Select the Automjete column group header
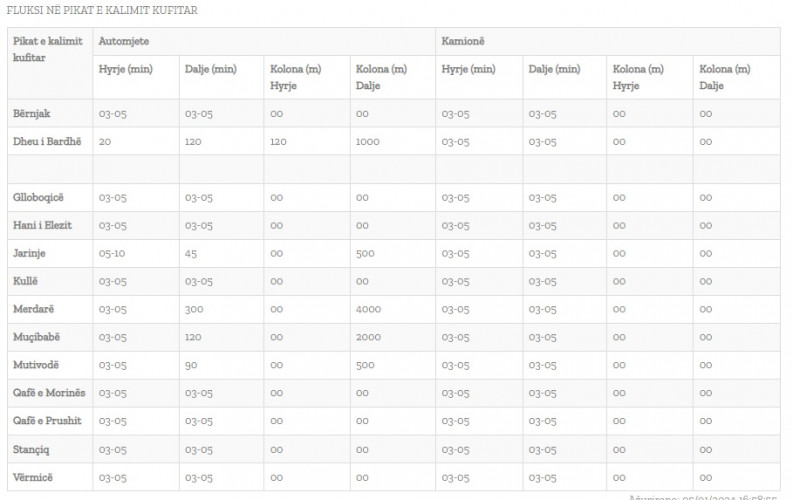Viewport: 793px width, 500px height. tap(123, 41)
